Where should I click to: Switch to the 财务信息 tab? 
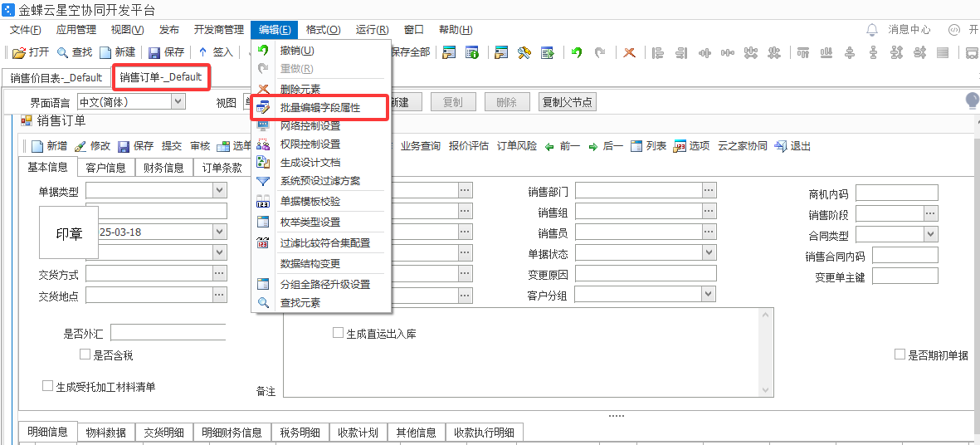point(163,168)
